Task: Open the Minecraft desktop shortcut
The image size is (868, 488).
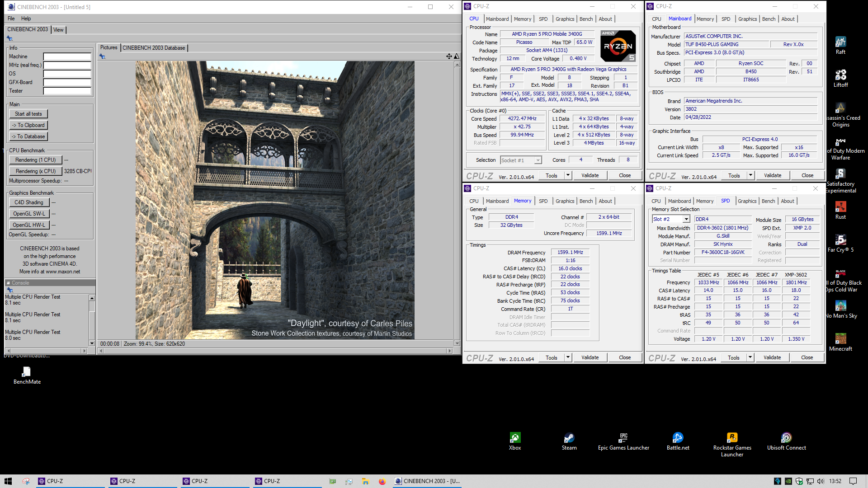Action: click(x=840, y=342)
